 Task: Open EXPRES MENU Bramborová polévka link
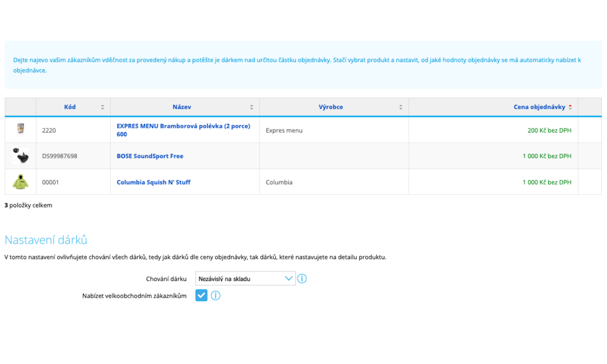pyautogui.click(x=184, y=130)
